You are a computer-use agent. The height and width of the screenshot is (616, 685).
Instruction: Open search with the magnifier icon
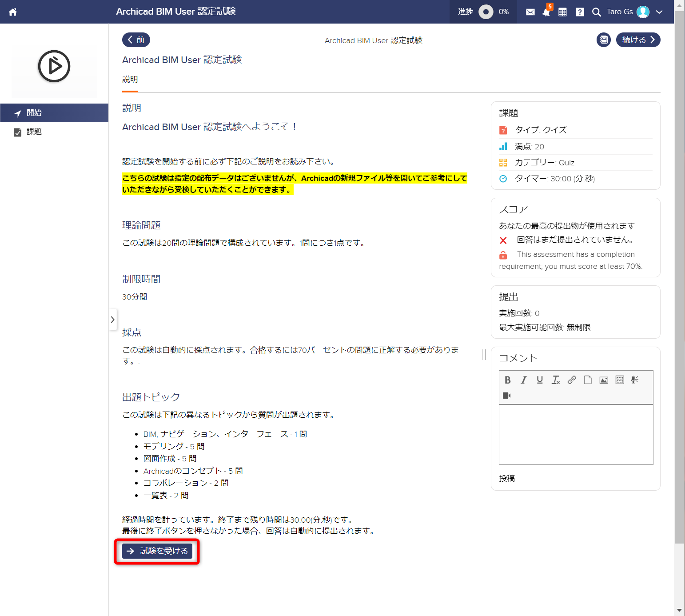[x=597, y=12]
